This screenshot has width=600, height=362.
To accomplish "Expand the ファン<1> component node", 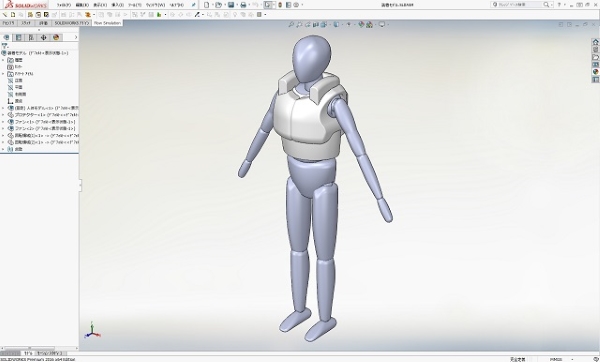I will pyautogui.click(x=3, y=122).
